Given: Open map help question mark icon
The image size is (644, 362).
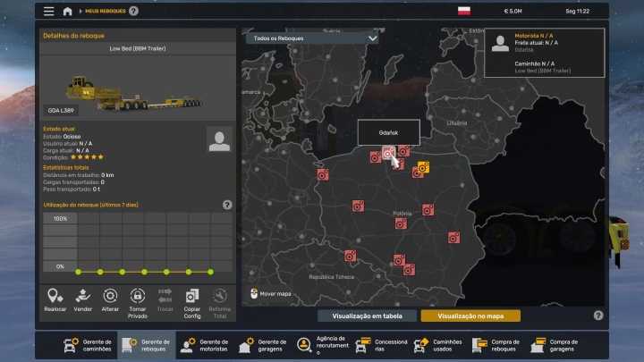Looking at the screenshot, I should [598, 316].
